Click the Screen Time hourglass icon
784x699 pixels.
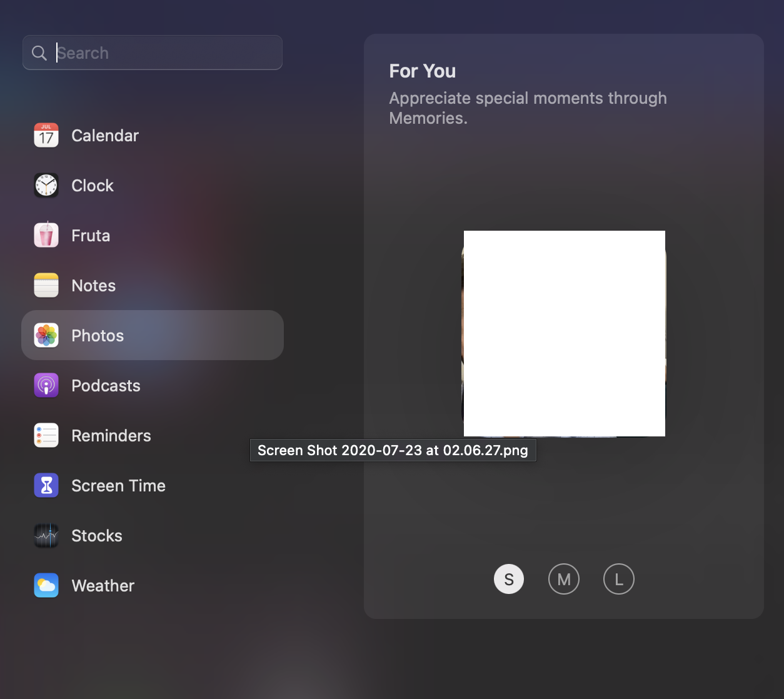pyautogui.click(x=46, y=486)
